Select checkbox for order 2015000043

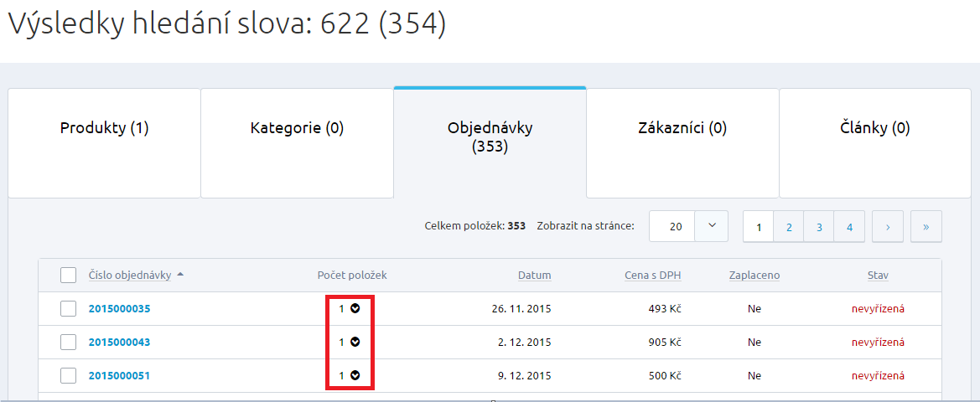point(69,342)
